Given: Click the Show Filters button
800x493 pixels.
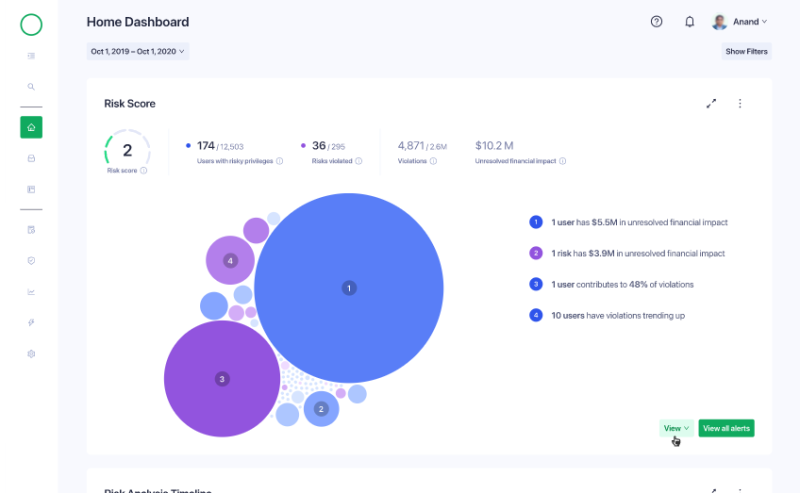Looking at the screenshot, I should pos(746,51).
